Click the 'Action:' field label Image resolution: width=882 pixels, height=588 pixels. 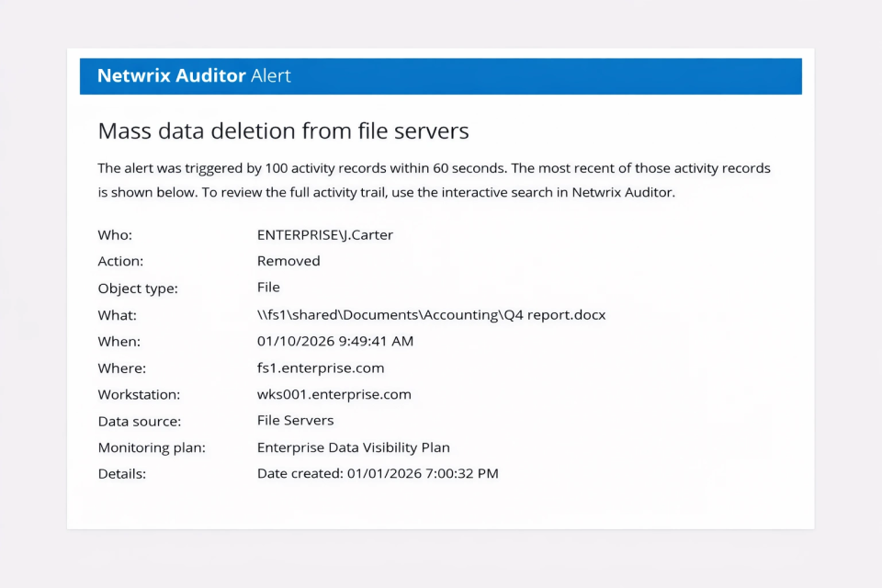[x=120, y=261]
